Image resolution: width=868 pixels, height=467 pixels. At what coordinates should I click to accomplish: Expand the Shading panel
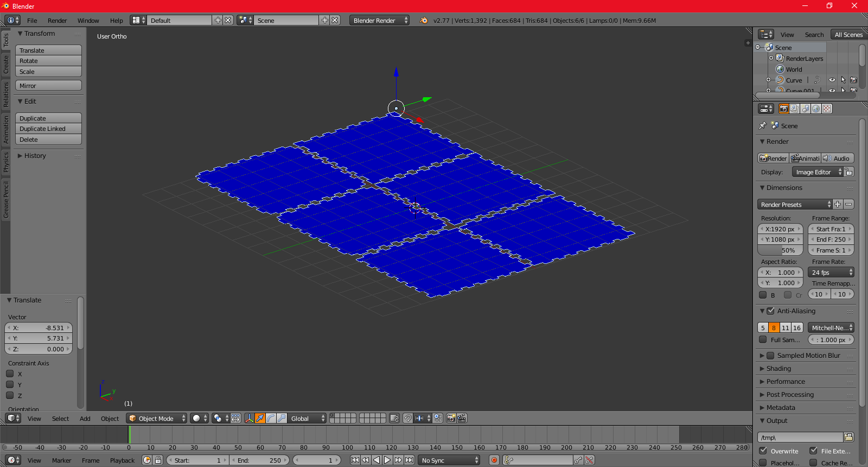pyautogui.click(x=778, y=369)
